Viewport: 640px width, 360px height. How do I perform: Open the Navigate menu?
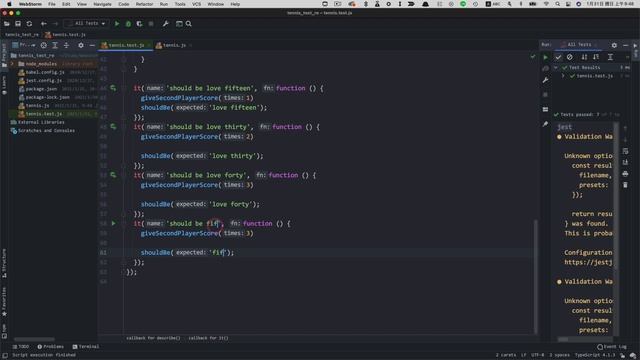[102, 4]
